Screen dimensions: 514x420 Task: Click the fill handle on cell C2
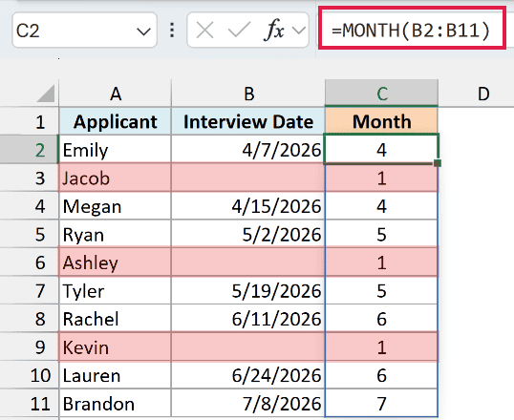click(x=438, y=163)
